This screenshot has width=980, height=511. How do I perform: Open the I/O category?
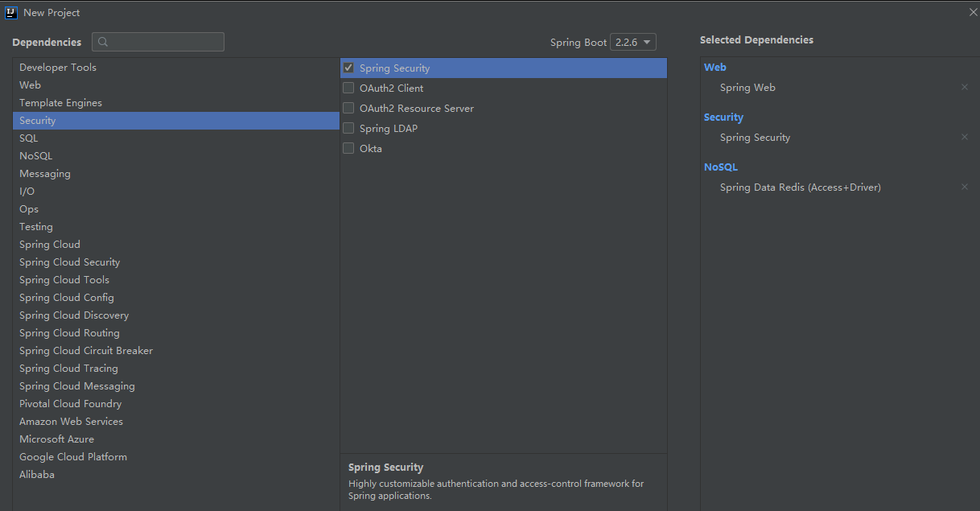point(176,191)
